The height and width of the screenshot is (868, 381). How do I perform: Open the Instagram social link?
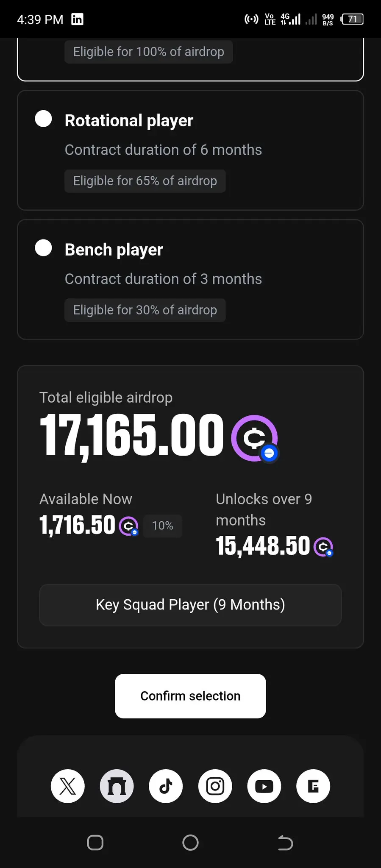(x=215, y=786)
